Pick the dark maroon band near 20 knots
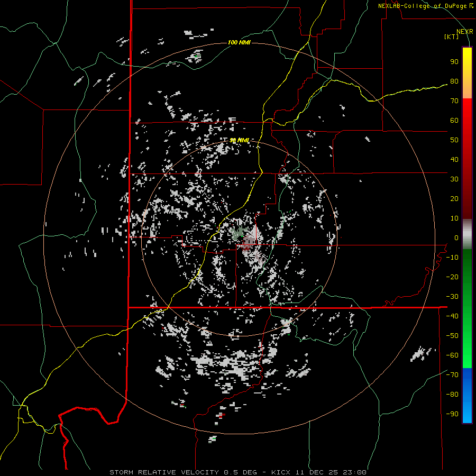Image resolution: width=476 pixels, height=476 pixels. click(467, 199)
